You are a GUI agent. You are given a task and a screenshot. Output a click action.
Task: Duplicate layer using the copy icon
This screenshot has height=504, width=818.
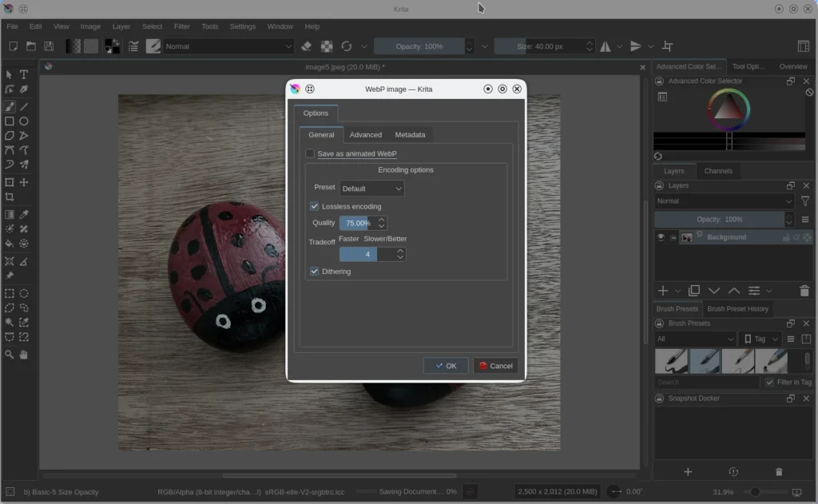(x=694, y=291)
